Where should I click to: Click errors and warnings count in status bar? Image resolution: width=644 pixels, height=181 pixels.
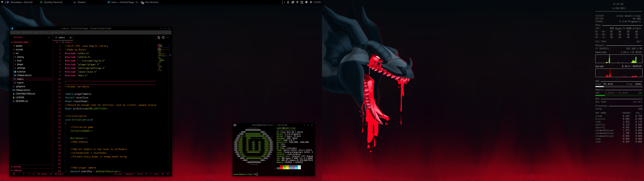point(59,174)
